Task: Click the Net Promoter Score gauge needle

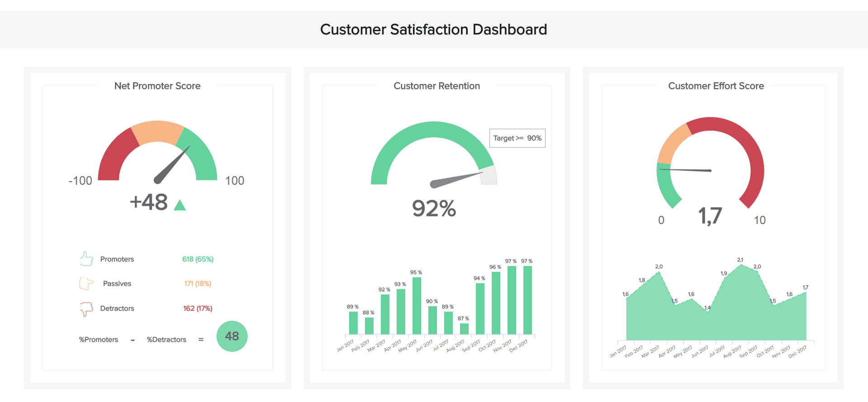Action: click(x=172, y=165)
